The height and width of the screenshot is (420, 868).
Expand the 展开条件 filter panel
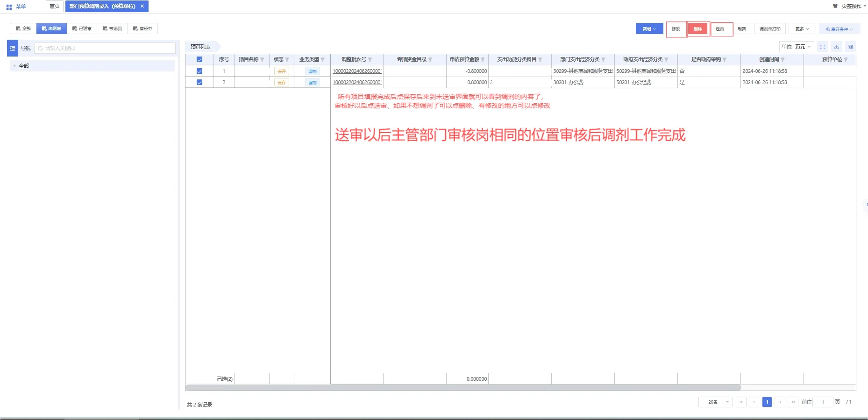point(840,29)
